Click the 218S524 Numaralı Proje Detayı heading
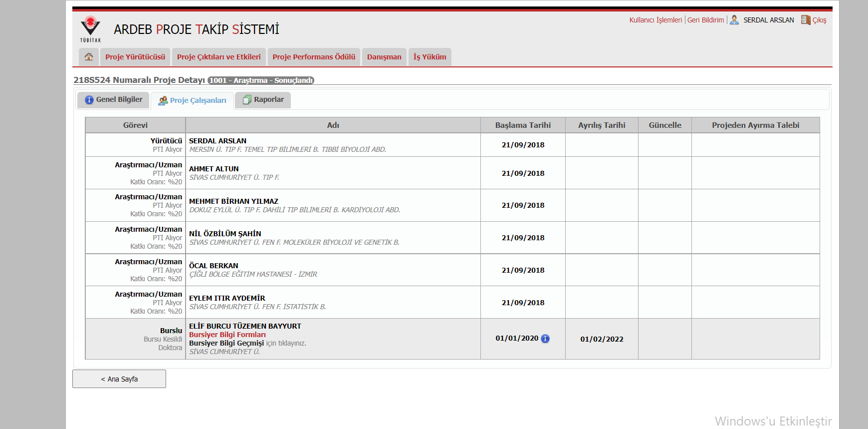This screenshot has width=868, height=429. click(x=139, y=80)
